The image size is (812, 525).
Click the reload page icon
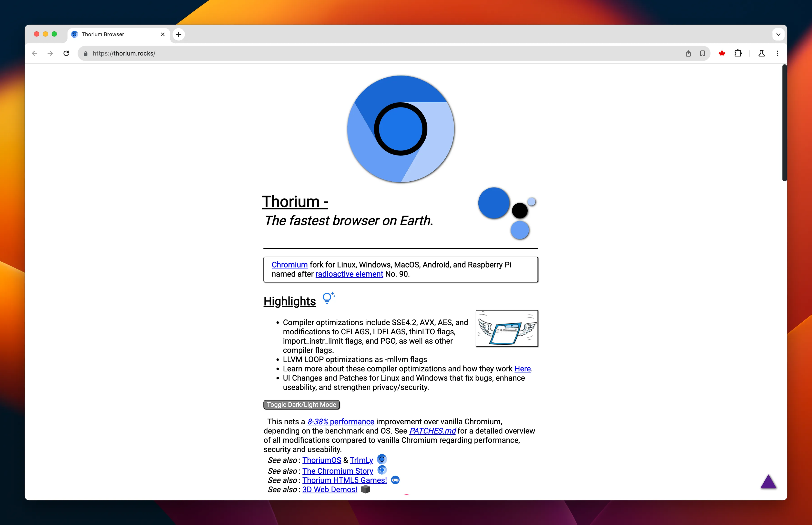(66, 54)
